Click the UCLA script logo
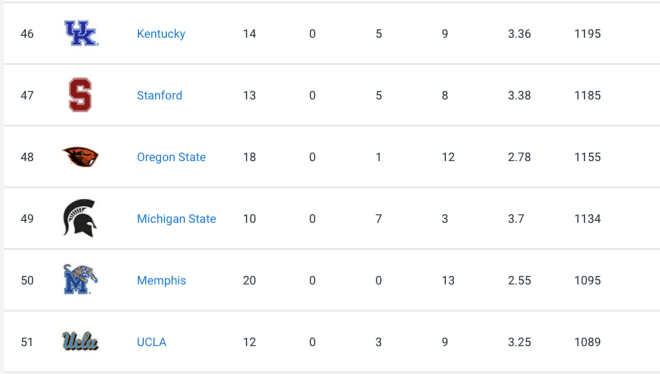 click(80, 341)
